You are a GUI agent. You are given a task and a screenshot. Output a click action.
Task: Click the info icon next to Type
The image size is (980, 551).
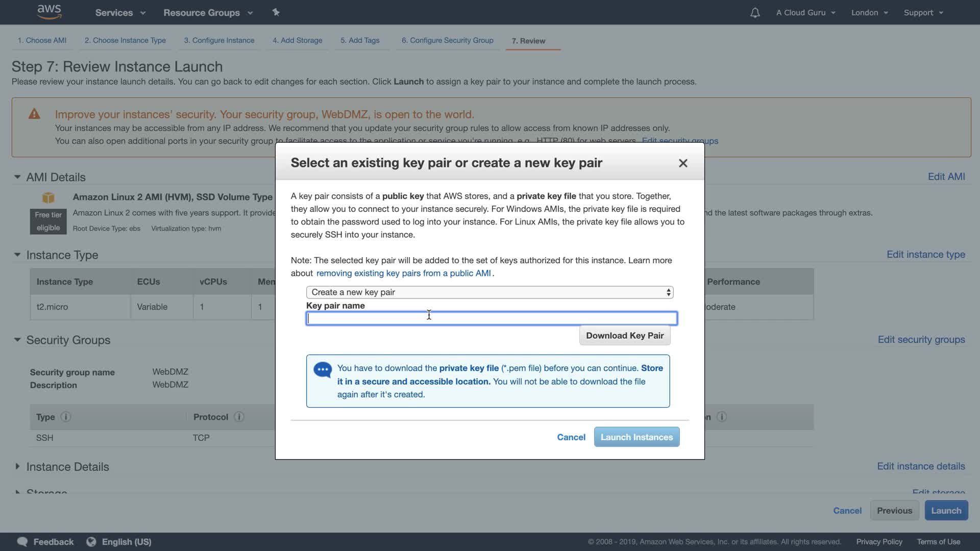coord(66,417)
